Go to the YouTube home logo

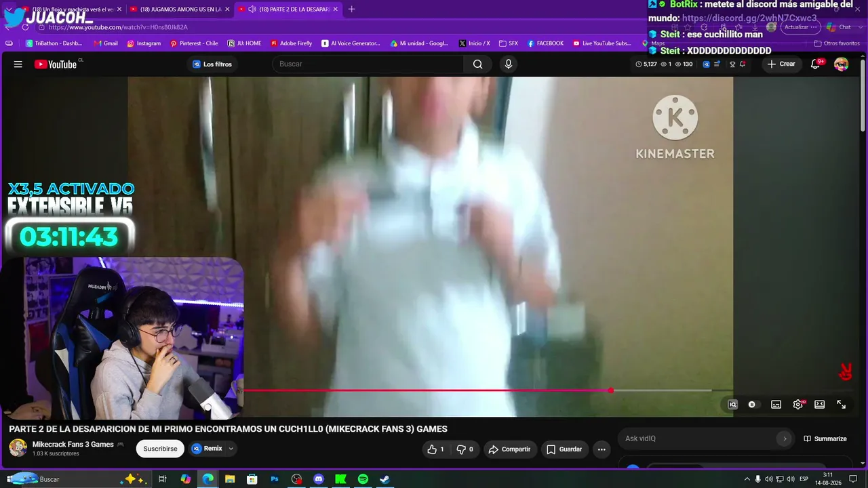pyautogui.click(x=56, y=64)
